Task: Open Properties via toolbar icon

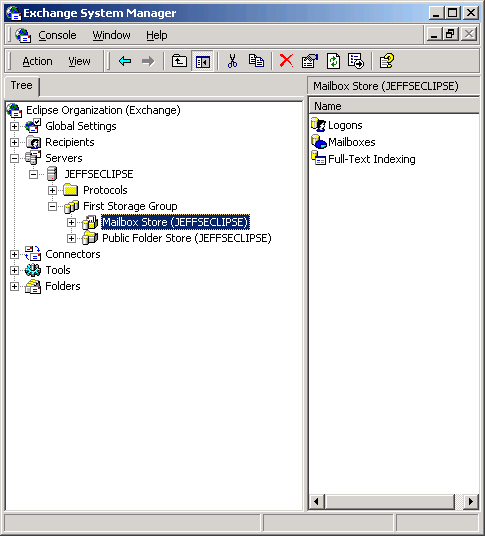Action: [x=310, y=62]
